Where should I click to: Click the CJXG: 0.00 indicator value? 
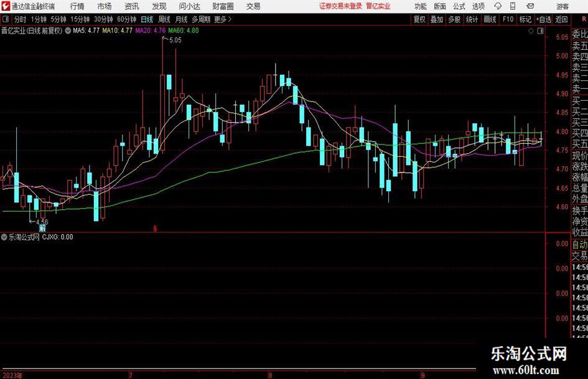pos(57,237)
